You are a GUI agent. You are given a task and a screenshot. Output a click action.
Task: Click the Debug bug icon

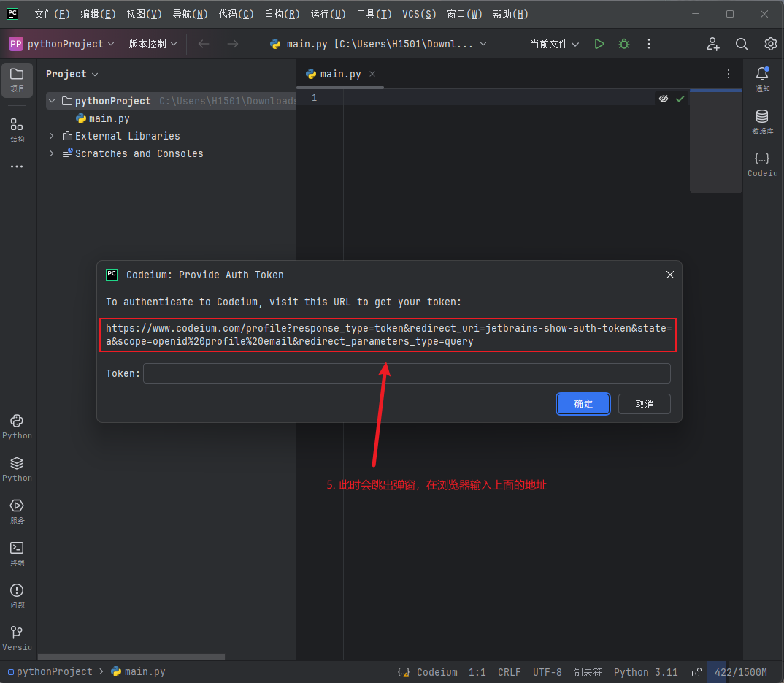click(624, 44)
